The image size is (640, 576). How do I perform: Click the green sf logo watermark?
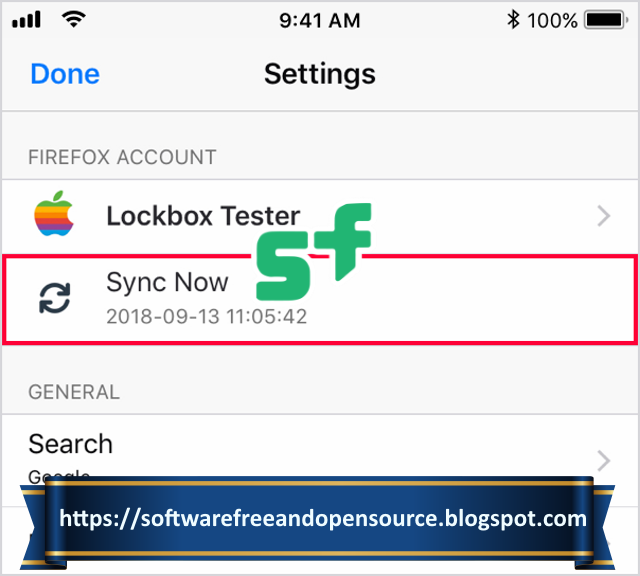310,252
